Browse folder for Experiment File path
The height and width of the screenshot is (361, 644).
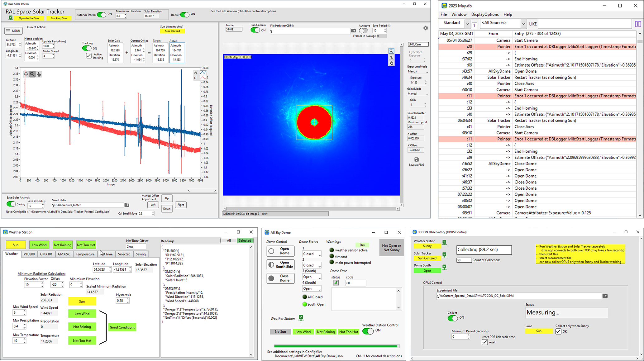(x=605, y=296)
